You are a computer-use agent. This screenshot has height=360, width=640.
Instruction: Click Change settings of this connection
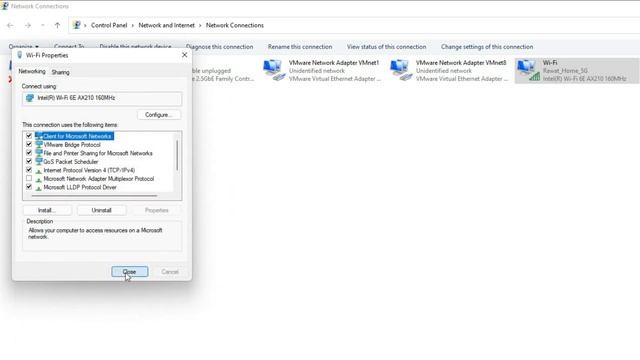point(487,47)
